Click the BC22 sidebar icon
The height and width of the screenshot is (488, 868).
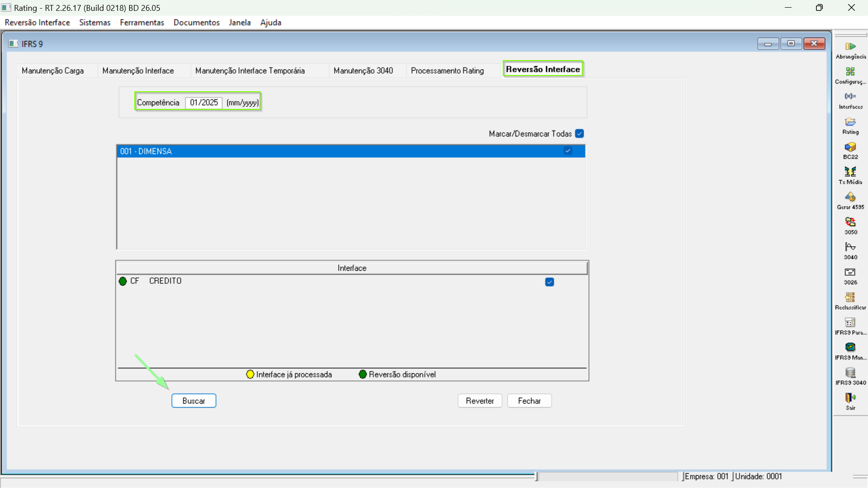coord(850,147)
